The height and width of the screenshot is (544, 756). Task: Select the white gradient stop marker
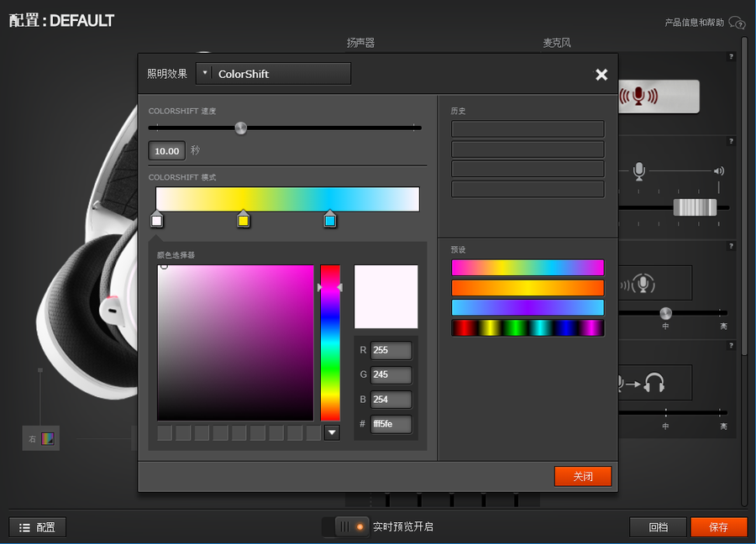[x=156, y=220]
